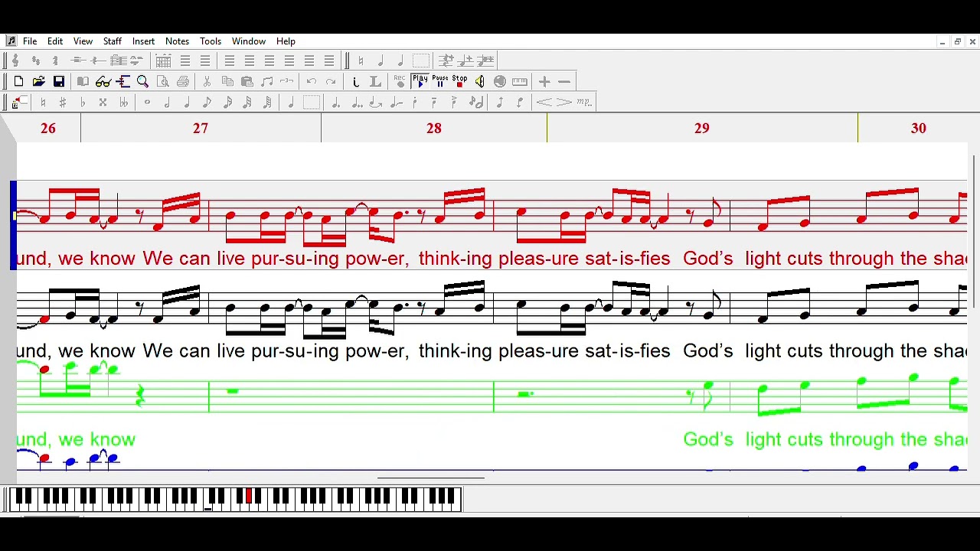This screenshot has width=980, height=551.
Task: Open file info with the i icon
Action: tap(355, 81)
